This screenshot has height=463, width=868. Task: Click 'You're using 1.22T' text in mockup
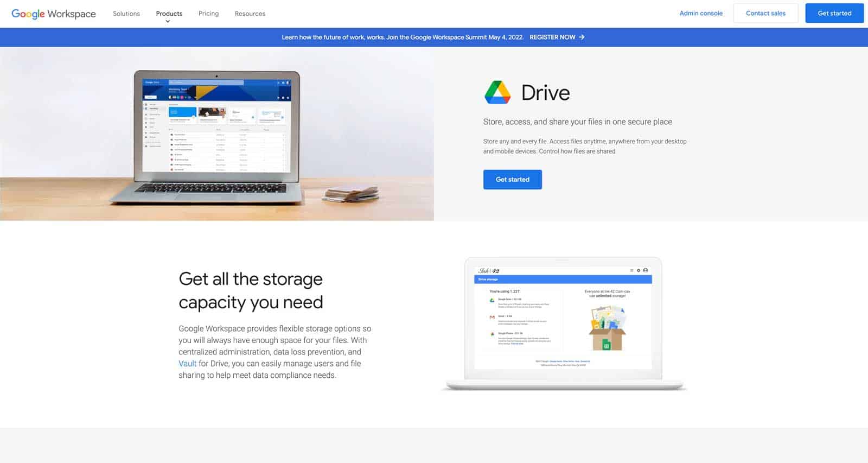tap(505, 291)
